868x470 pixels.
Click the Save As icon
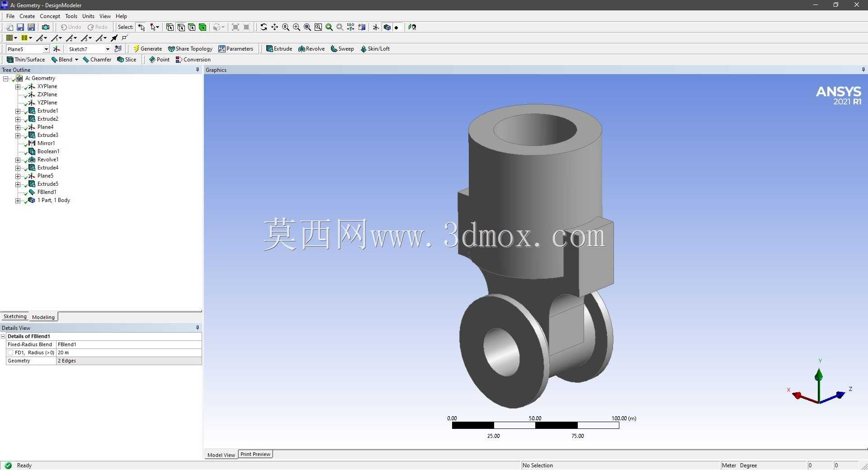[31, 27]
